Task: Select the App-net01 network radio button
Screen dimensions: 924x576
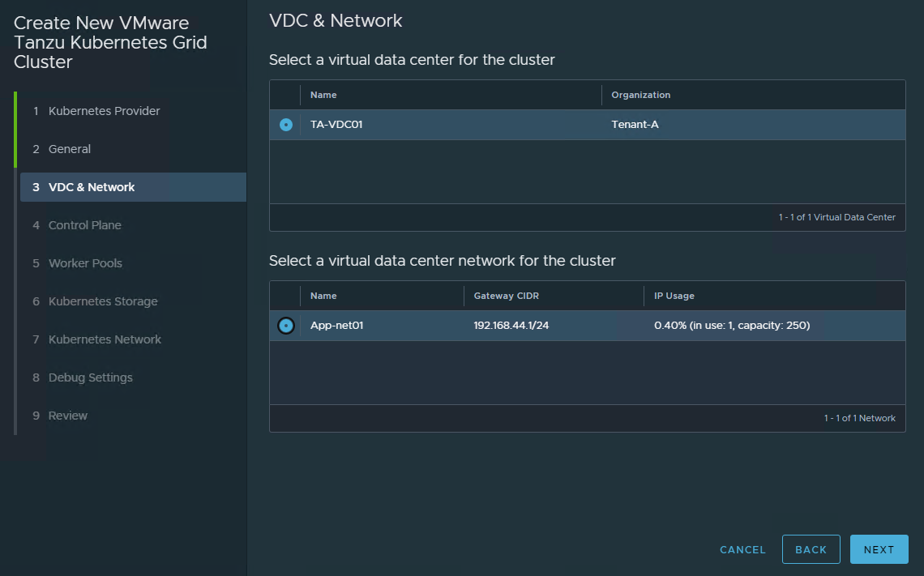Action: pyautogui.click(x=285, y=326)
